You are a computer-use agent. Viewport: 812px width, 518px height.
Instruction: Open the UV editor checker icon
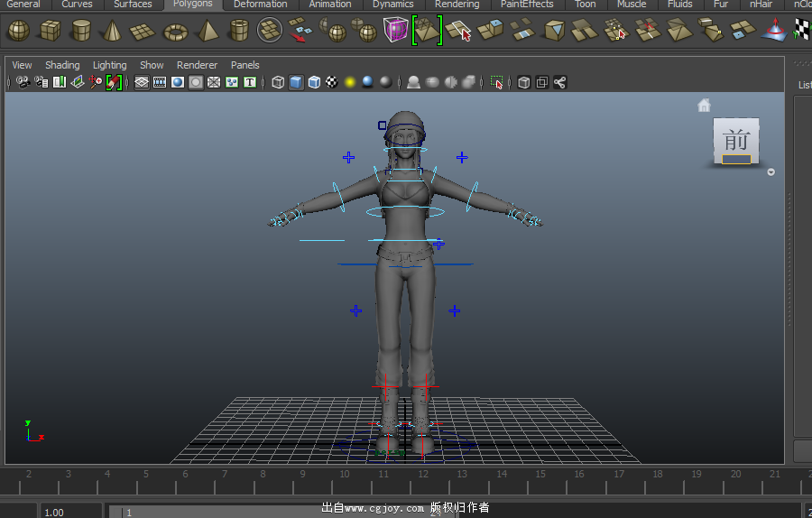802,30
